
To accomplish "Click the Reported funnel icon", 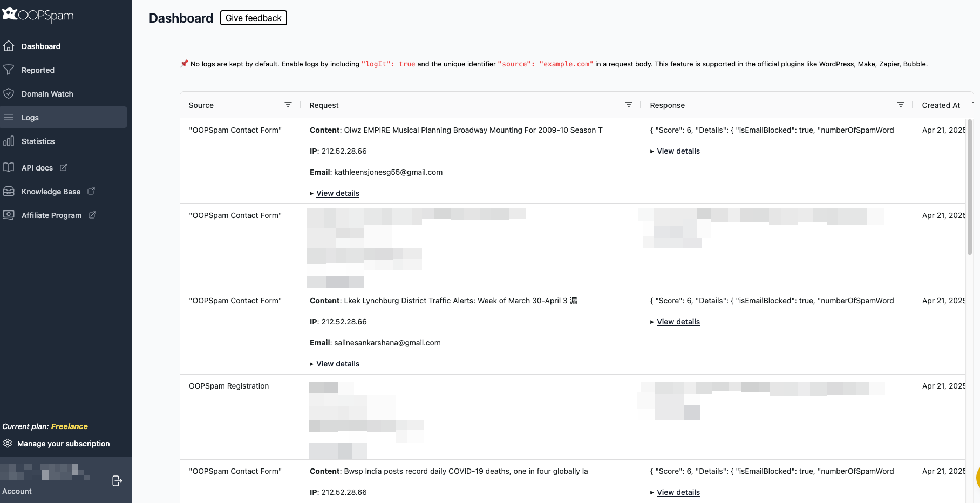I will tap(9, 70).
